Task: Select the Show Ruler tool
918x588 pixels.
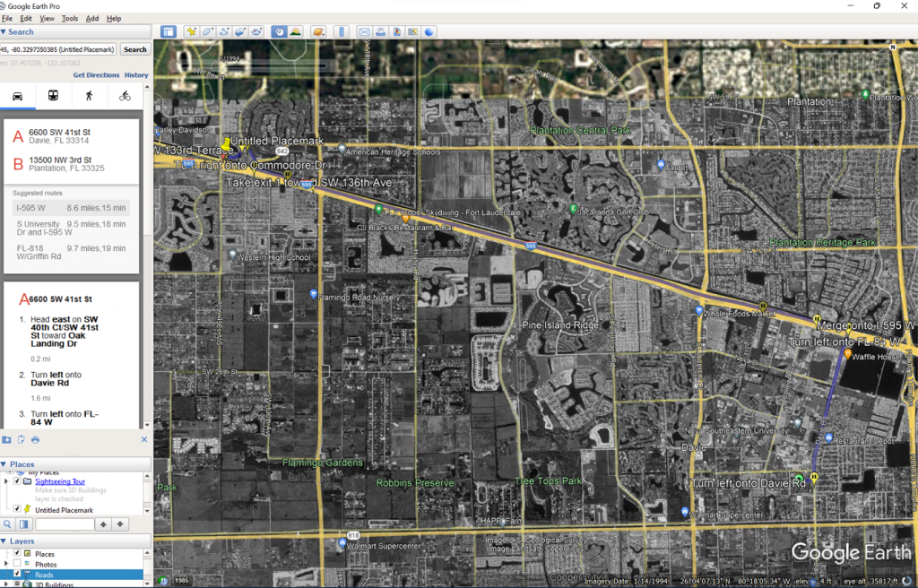Action: (341, 31)
